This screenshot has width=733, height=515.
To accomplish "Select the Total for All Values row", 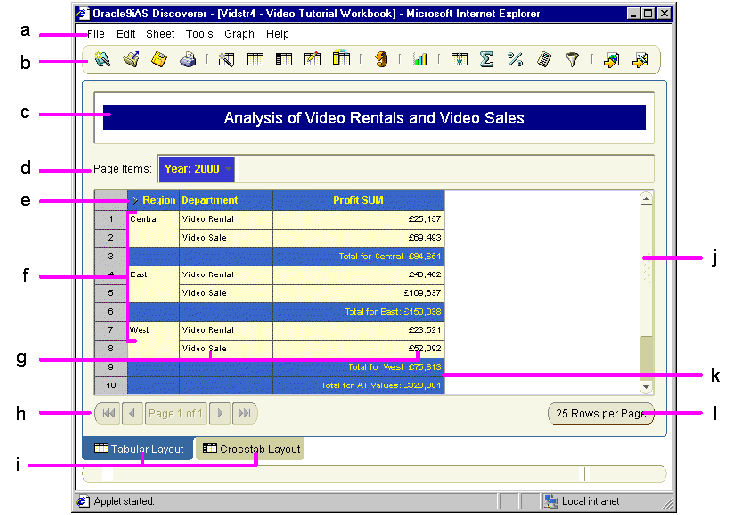I will click(x=286, y=386).
